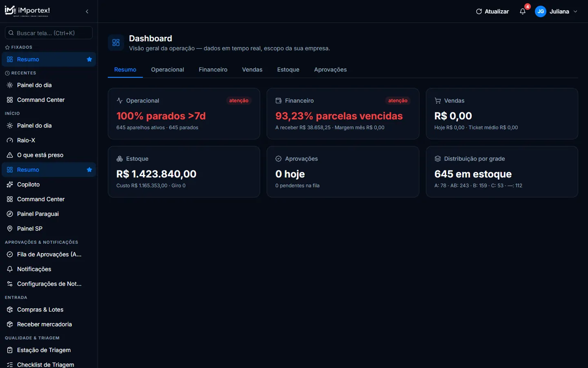Open the Vendas card R$ 0,00

coord(502,114)
